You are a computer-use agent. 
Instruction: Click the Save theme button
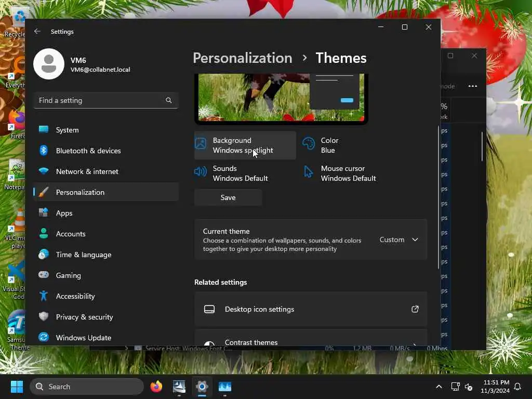click(228, 197)
